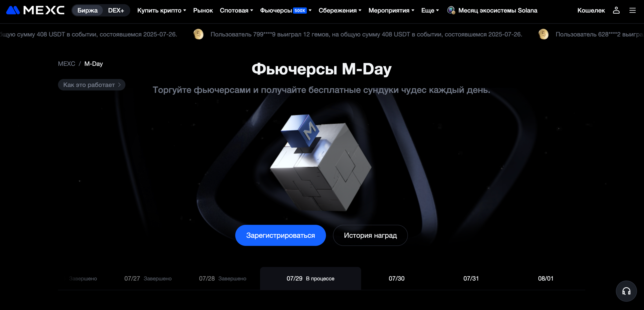
Task: Select the 07/30 date tab
Action: (x=396, y=278)
